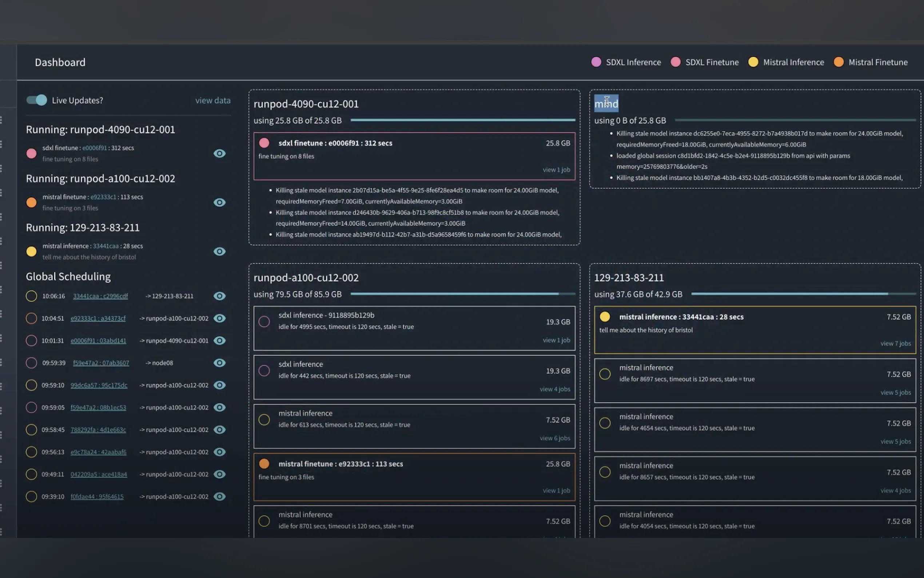The width and height of the screenshot is (924, 578).
Task: View the 10:06:16 scheduling entry eye icon
Action: (219, 296)
